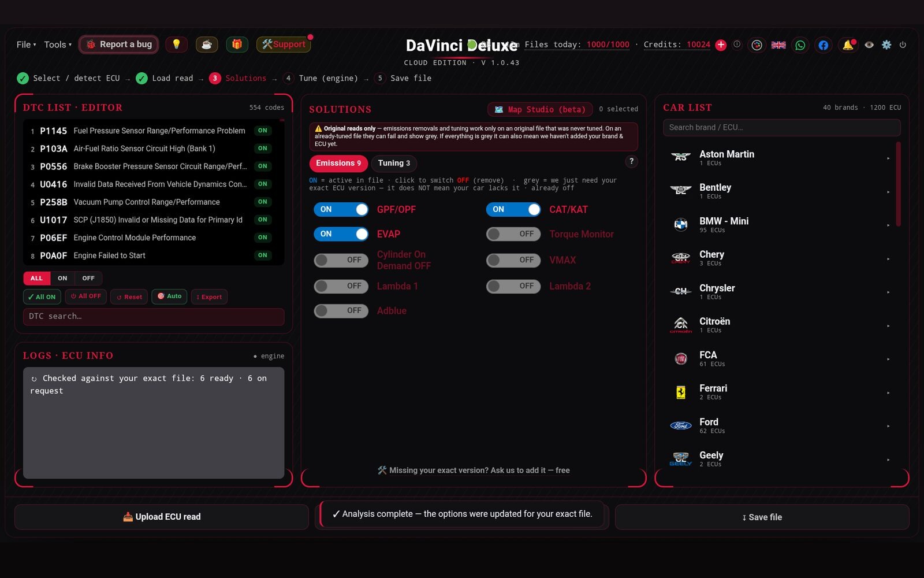The image size is (924, 578).
Task: Click the power logout icon
Action: pyautogui.click(x=903, y=45)
